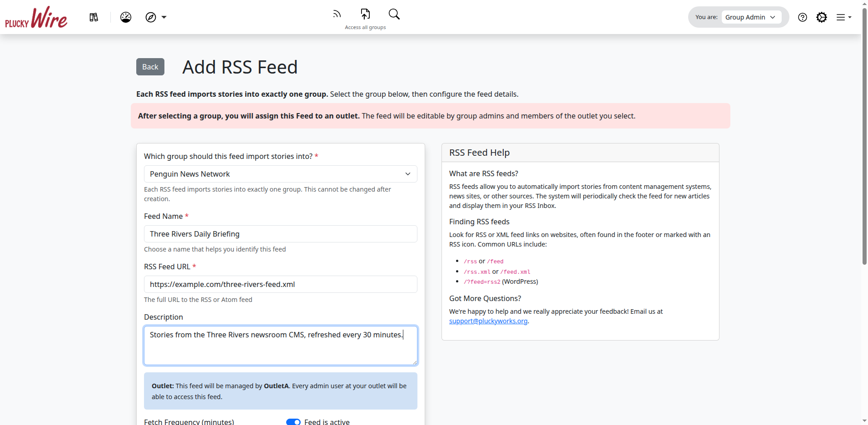Open the dashboard gauge icon
Viewport: 868px width, 425px height.
(126, 17)
